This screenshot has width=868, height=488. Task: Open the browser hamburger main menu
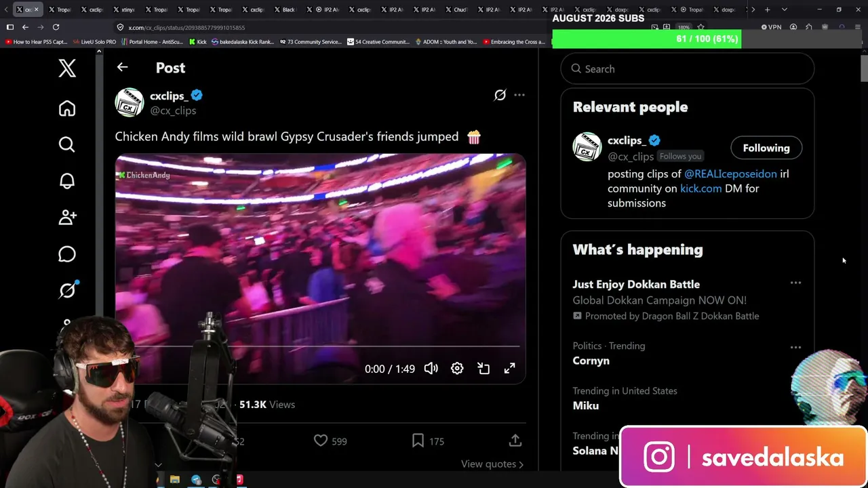(x=858, y=27)
